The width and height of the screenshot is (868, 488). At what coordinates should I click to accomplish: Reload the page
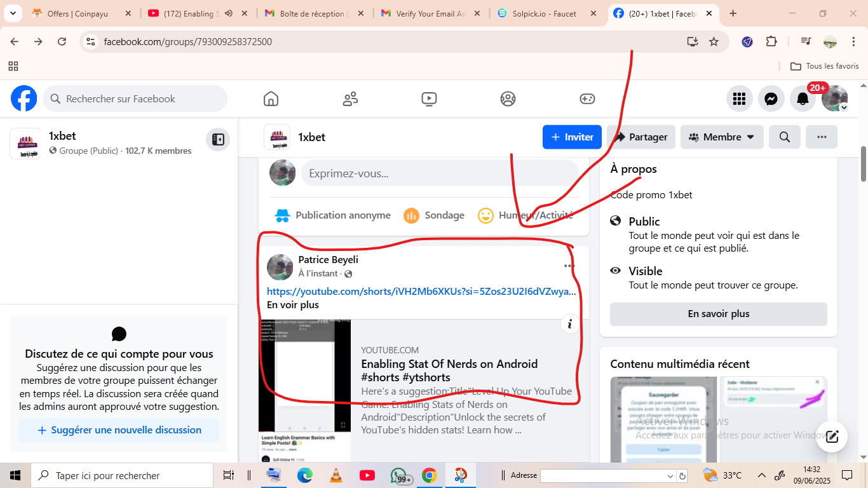click(x=62, y=42)
